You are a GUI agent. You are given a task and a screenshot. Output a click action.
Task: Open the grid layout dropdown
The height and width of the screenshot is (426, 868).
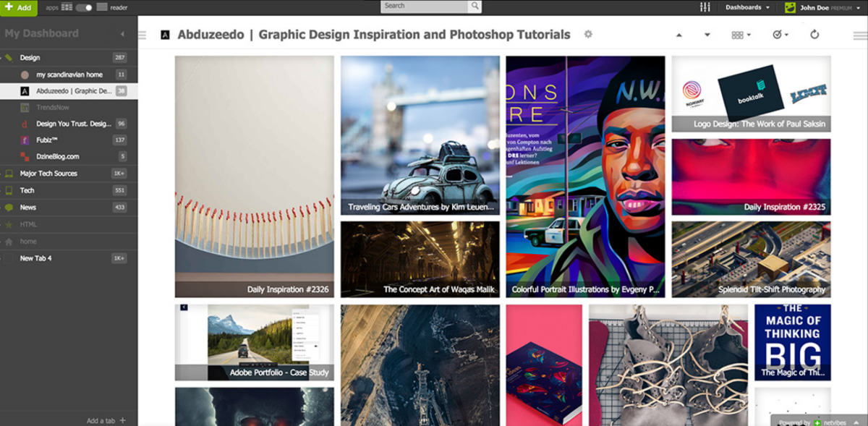[x=741, y=35]
